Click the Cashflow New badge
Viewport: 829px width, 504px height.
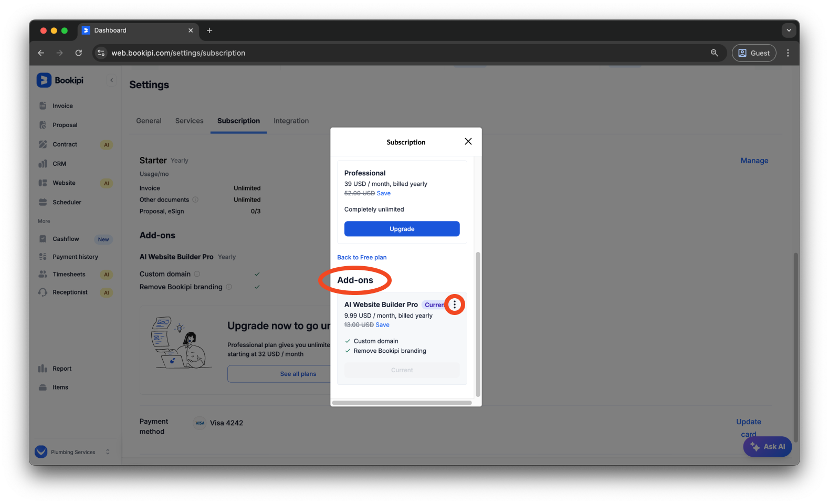(x=103, y=239)
